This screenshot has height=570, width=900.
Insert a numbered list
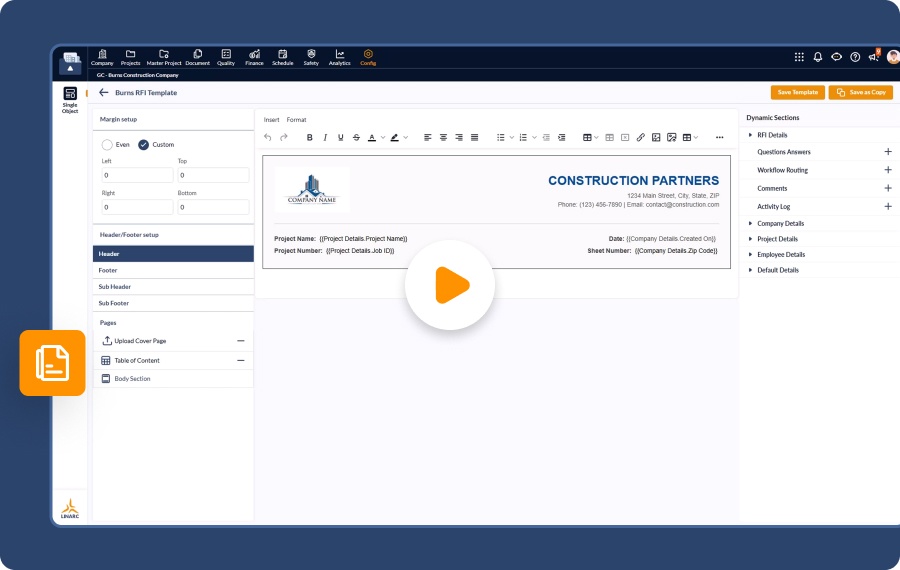pyautogui.click(x=523, y=137)
